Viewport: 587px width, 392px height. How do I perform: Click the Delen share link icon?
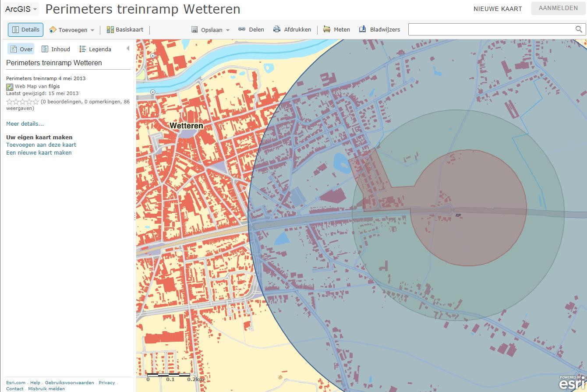coord(242,29)
